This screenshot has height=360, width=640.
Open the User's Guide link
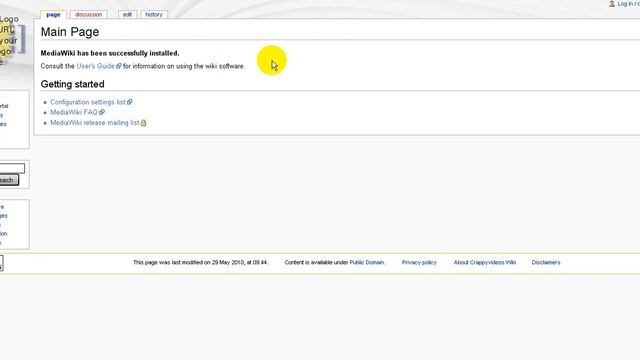(x=95, y=66)
